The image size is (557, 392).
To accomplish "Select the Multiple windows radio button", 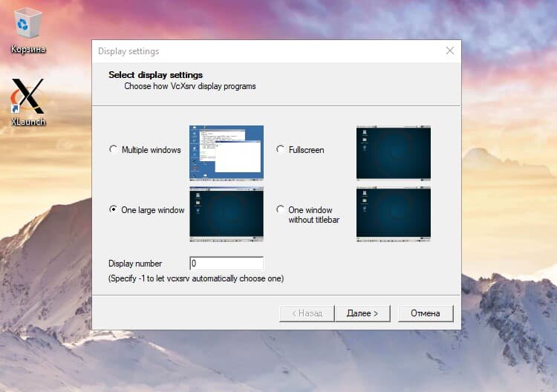I will click(114, 149).
